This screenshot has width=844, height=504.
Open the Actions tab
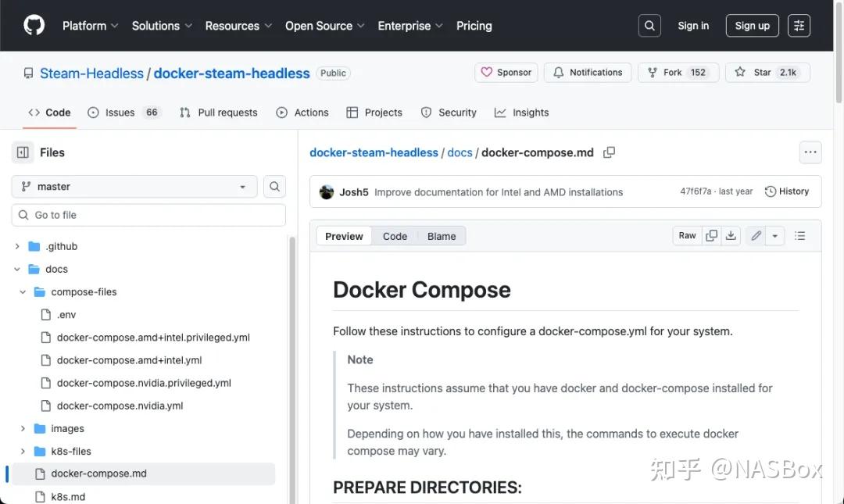[302, 113]
